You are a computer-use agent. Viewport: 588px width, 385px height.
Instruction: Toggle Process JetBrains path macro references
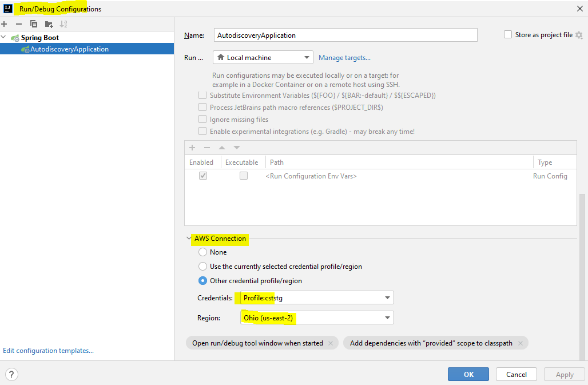point(202,107)
